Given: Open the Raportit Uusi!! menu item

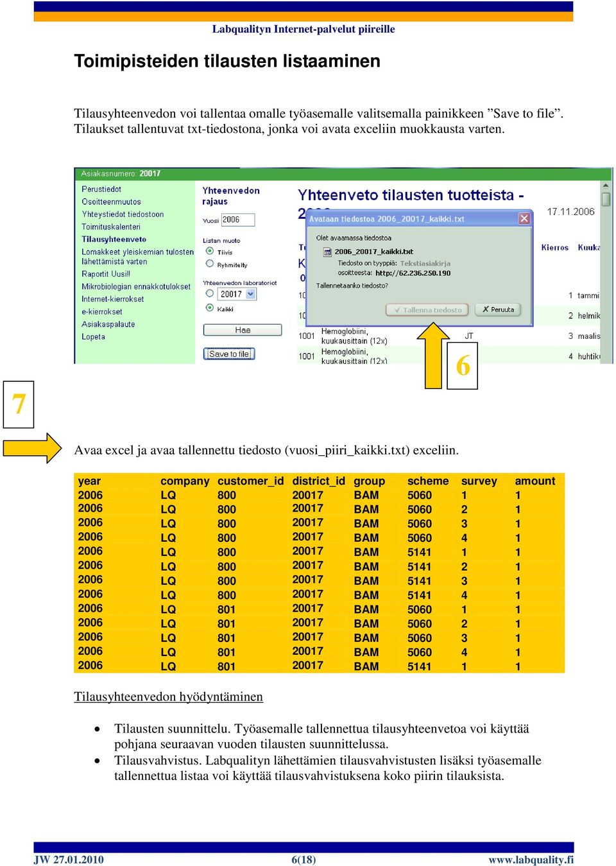Looking at the screenshot, I should pyautogui.click(x=106, y=274).
